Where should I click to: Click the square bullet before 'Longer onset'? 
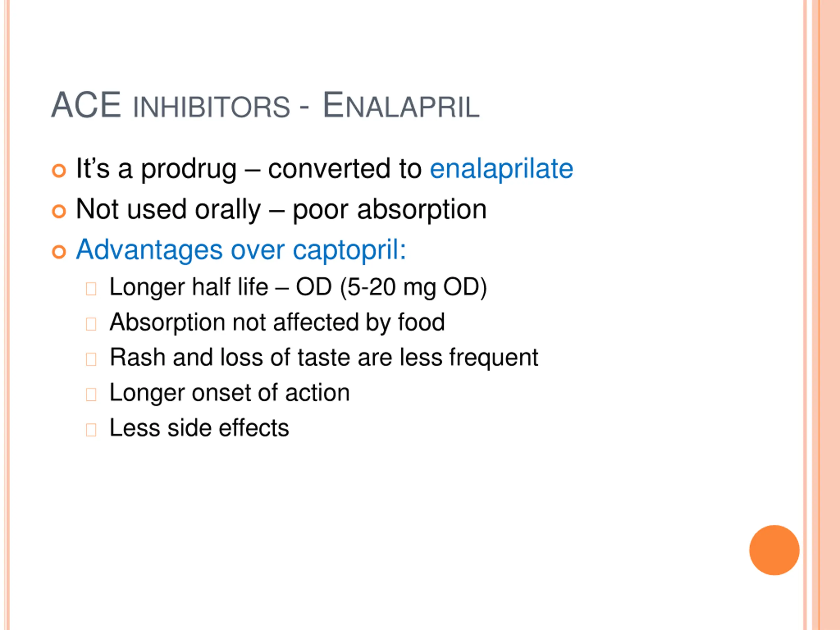coord(91,394)
